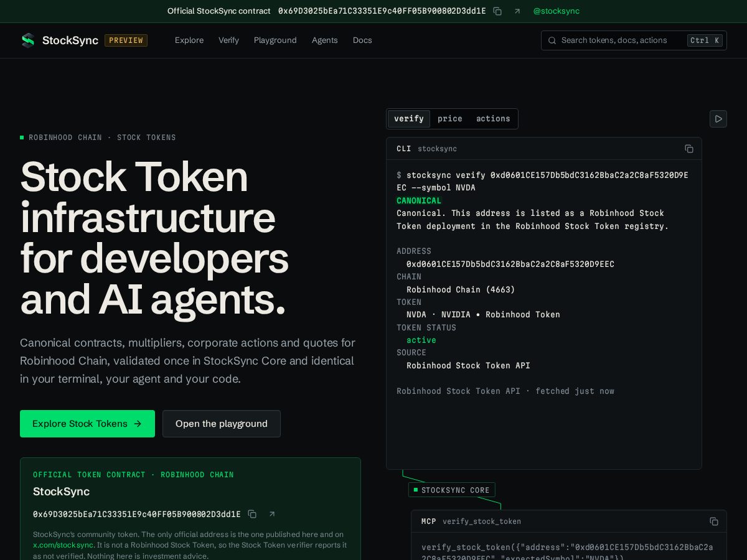Open the Docs nav item

tap(362, 40)
